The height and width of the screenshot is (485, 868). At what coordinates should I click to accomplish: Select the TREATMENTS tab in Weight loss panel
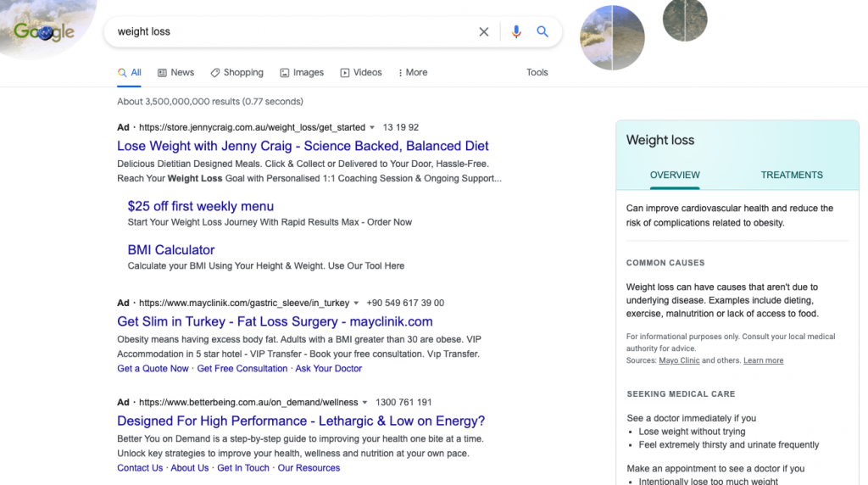click(x=792, y=175)
